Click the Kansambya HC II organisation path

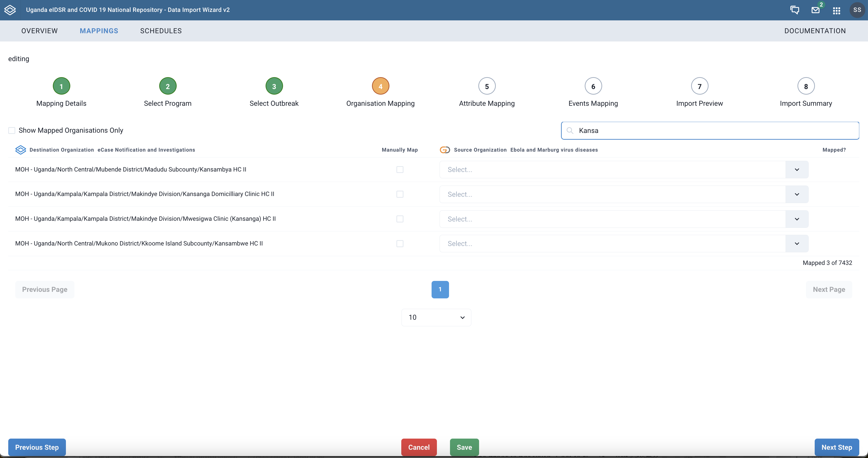point(131,169)
